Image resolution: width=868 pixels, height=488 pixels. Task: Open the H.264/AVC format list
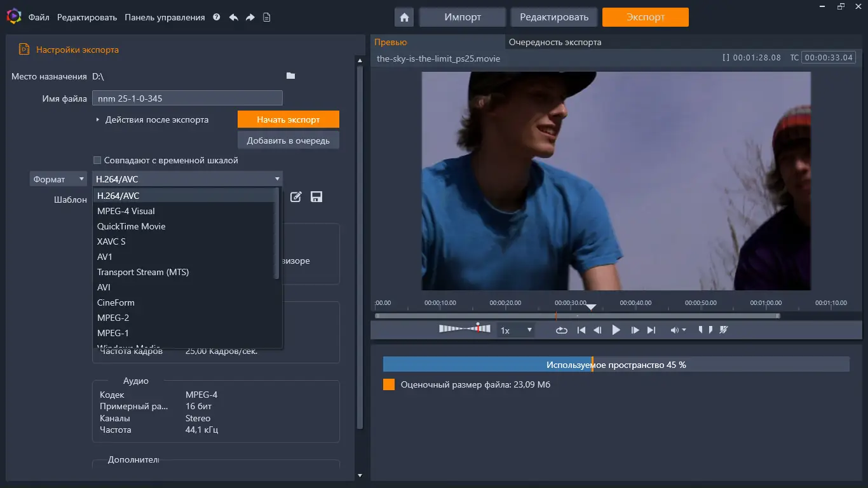[277, 179]
